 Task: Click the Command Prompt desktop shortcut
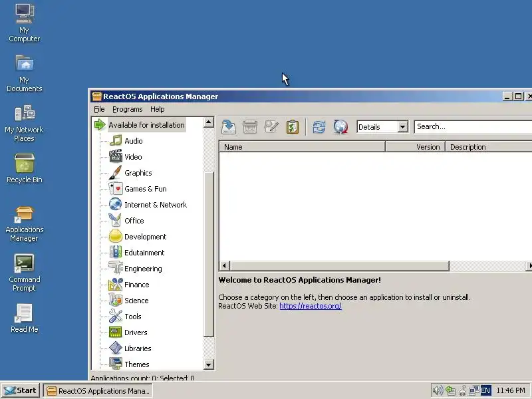click(24, 273)
